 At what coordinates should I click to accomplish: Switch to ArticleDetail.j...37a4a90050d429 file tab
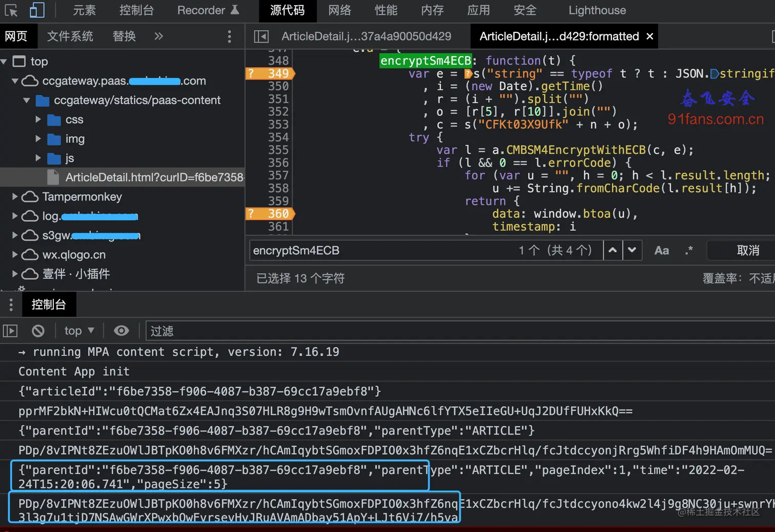(366, 36)
